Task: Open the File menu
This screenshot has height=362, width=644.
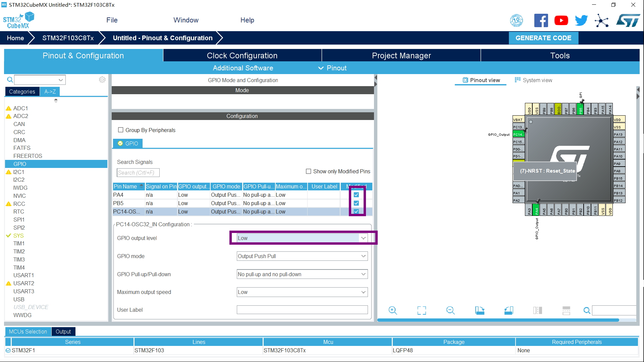Action: click(x=112, y=20)
